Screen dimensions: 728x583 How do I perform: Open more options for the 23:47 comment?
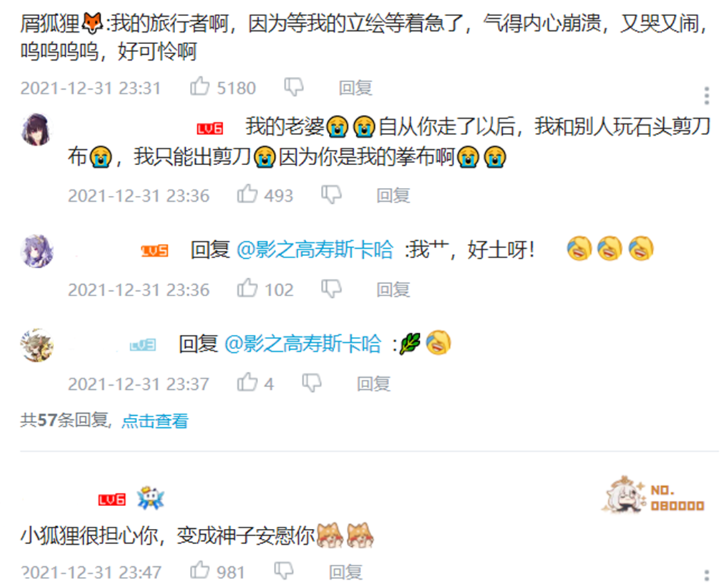[x=706, y=575]
